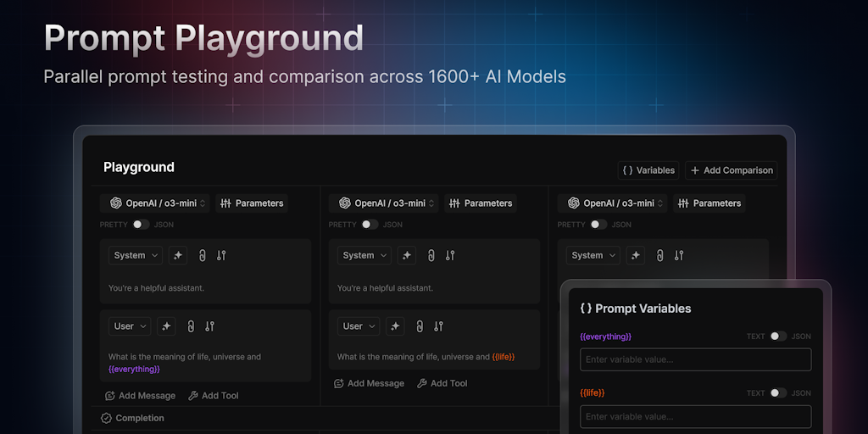Click "You're a helpful assistant." text in first column
Viewport: 868px width, 434px height.
pyautogui.click(x=156, y=288)
